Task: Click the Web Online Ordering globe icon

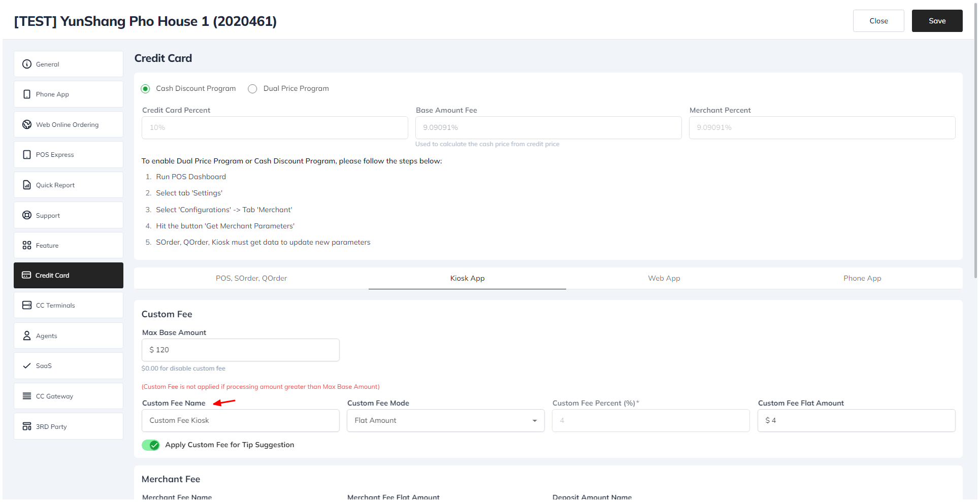Action: point(27,124)
